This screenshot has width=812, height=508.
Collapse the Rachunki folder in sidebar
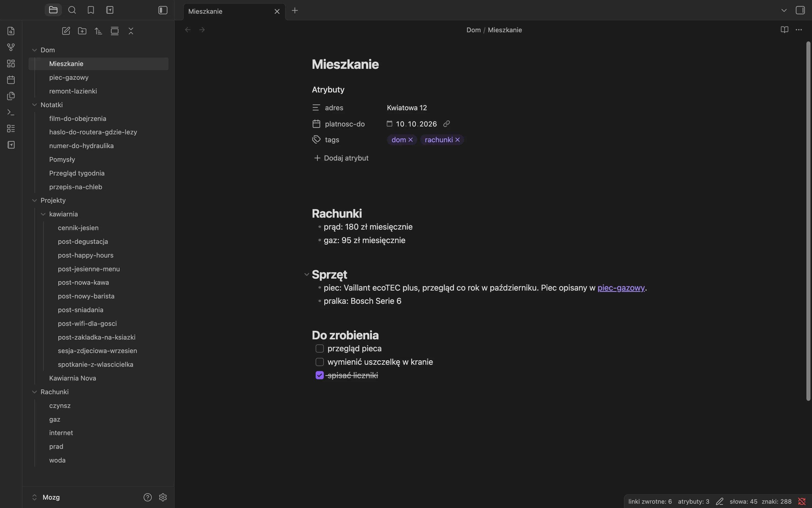click(34, 392)
